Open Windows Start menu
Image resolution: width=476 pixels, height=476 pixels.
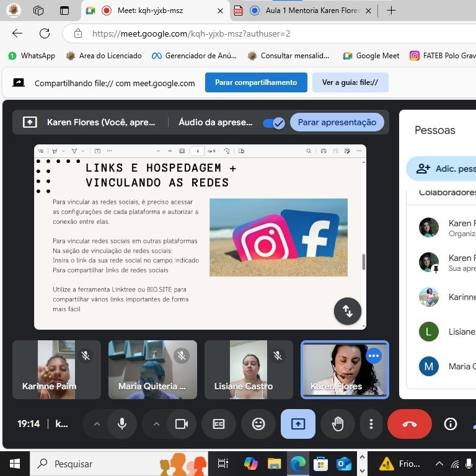15,464
